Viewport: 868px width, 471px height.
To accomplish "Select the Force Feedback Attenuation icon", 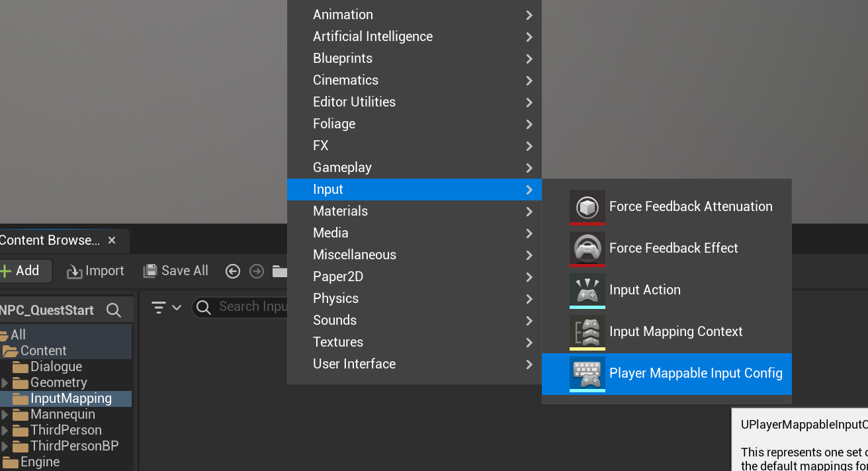I will point(587,207).
